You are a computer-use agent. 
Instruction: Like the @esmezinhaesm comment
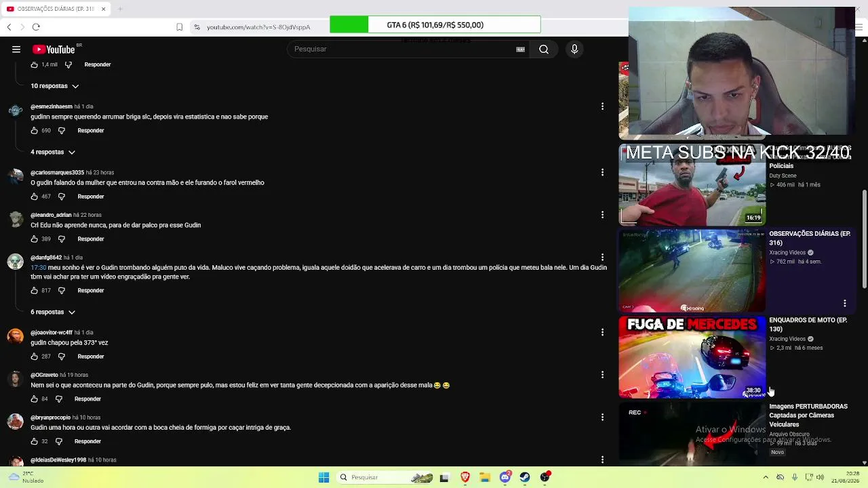[x=35, y=130]
